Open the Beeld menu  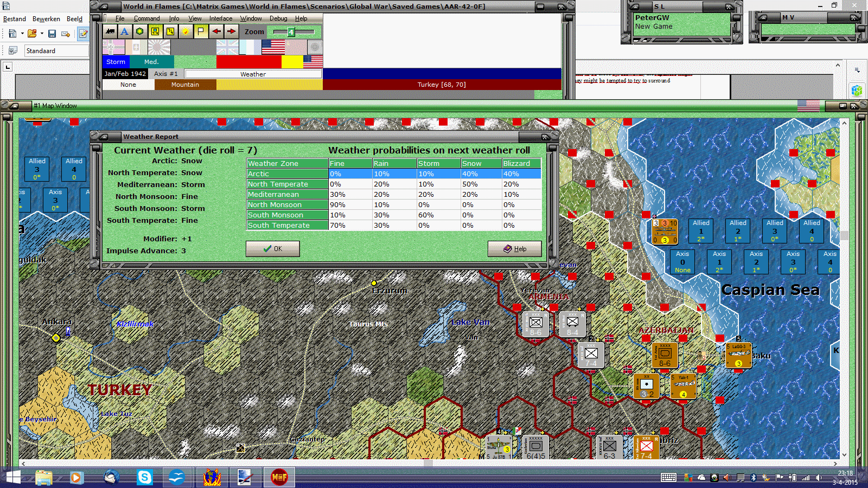[75, 19]
